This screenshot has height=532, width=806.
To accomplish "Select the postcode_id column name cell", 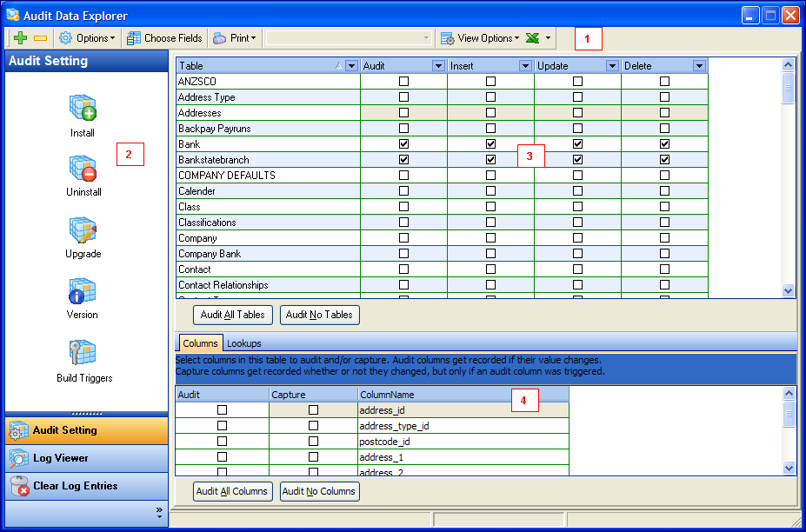I will 463,442.
